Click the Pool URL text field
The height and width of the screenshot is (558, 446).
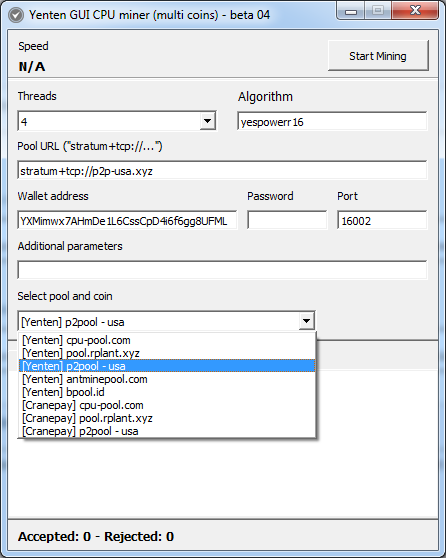222,170
